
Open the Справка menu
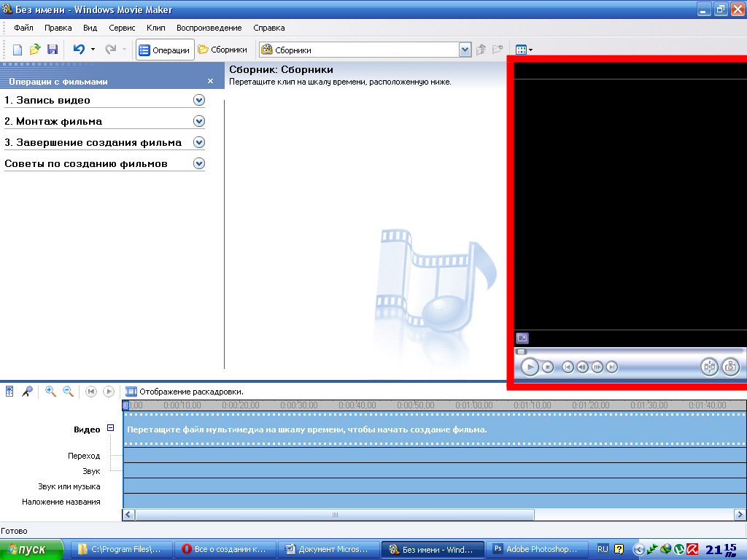(269, 28)
